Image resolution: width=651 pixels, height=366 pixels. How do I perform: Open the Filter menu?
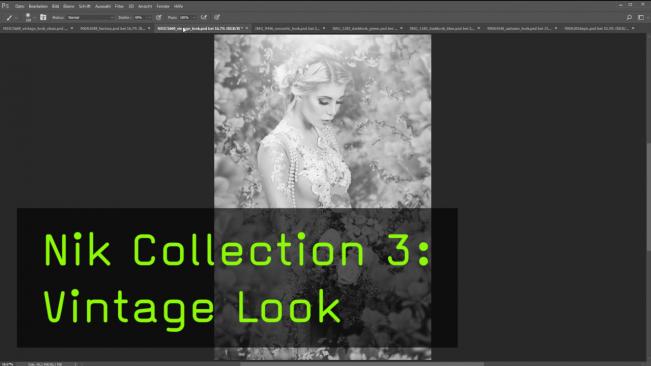click(120, 6)
